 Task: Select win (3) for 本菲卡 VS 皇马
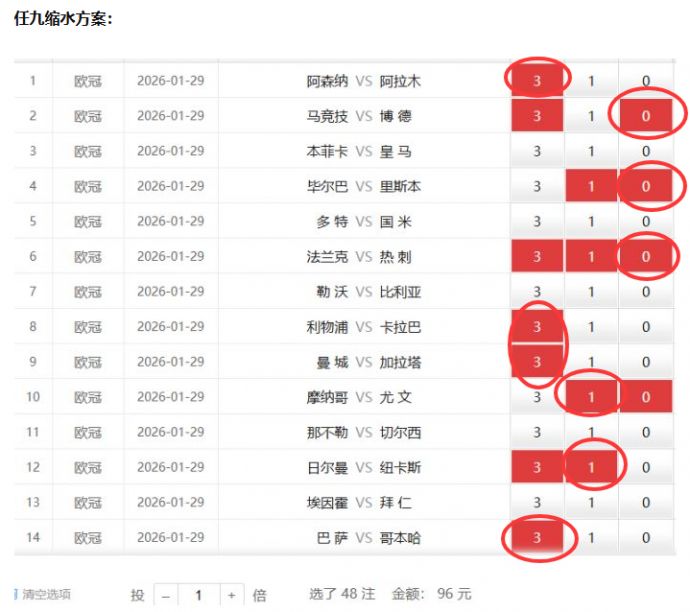[x=537, y=152]
